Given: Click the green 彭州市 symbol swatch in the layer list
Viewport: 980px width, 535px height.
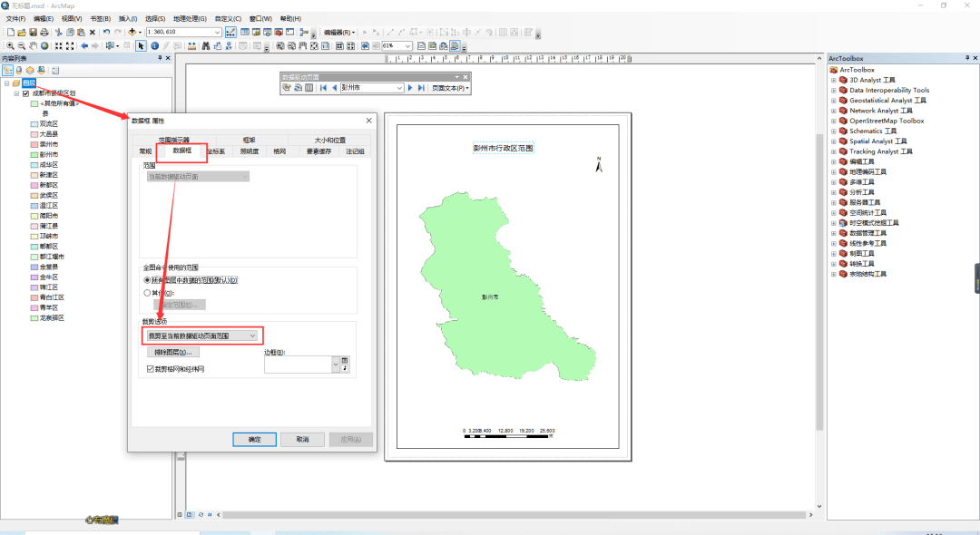Looking at the screenshot, I should pos(34,154).
